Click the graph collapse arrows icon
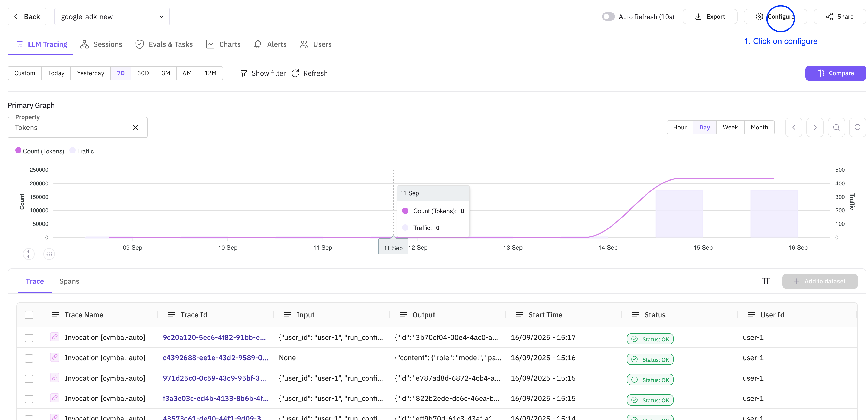 29,254
